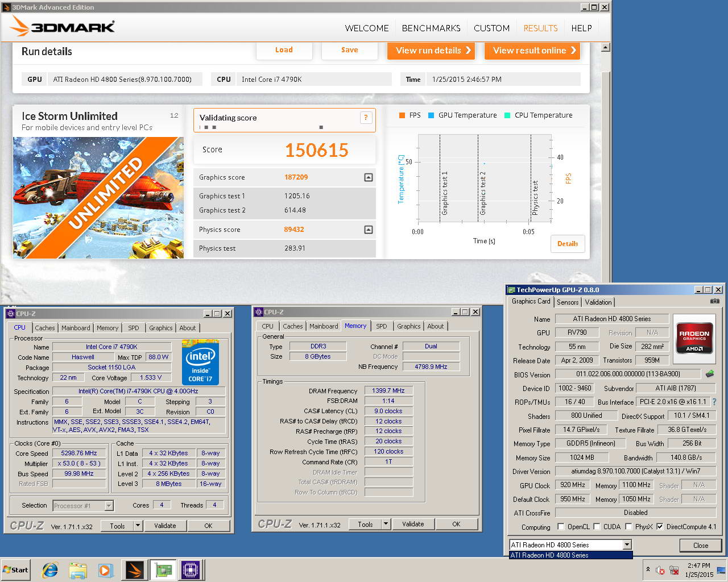Click View result online button

click(x=532, y=51)
